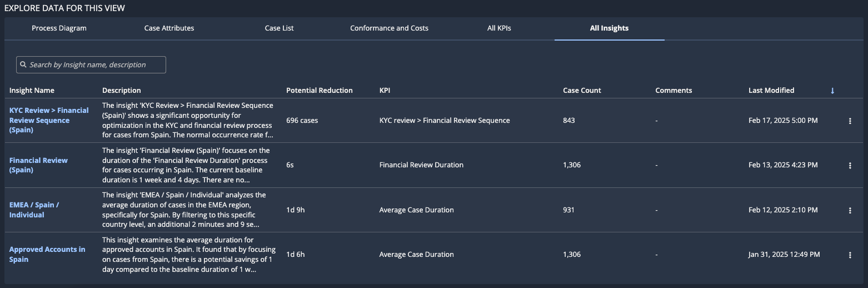
Task: Click KPI cell 'Financial Review Duration'
Action: click(421, 165)
